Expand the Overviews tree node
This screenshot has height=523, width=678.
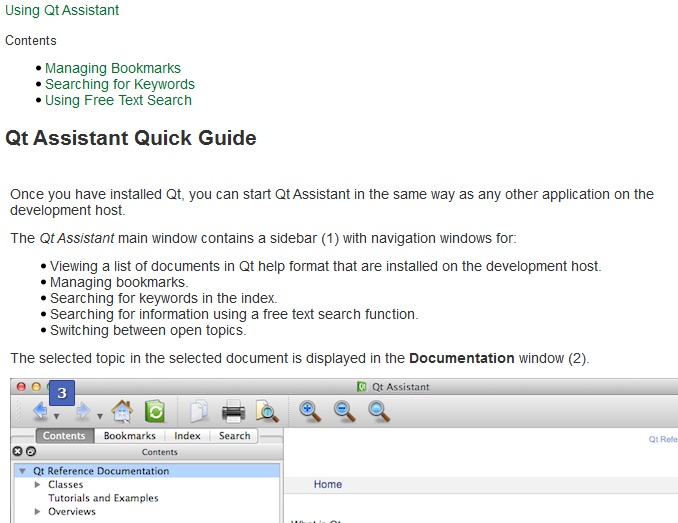tap(38, 512)
